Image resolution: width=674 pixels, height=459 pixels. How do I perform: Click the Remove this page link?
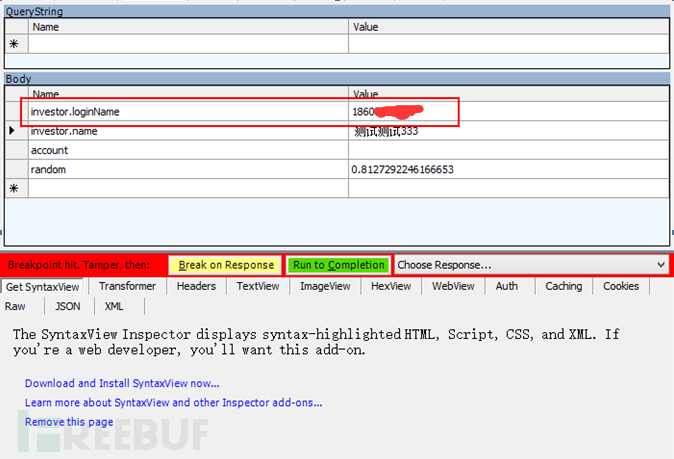pyautogui.click(x=69, y=422)
